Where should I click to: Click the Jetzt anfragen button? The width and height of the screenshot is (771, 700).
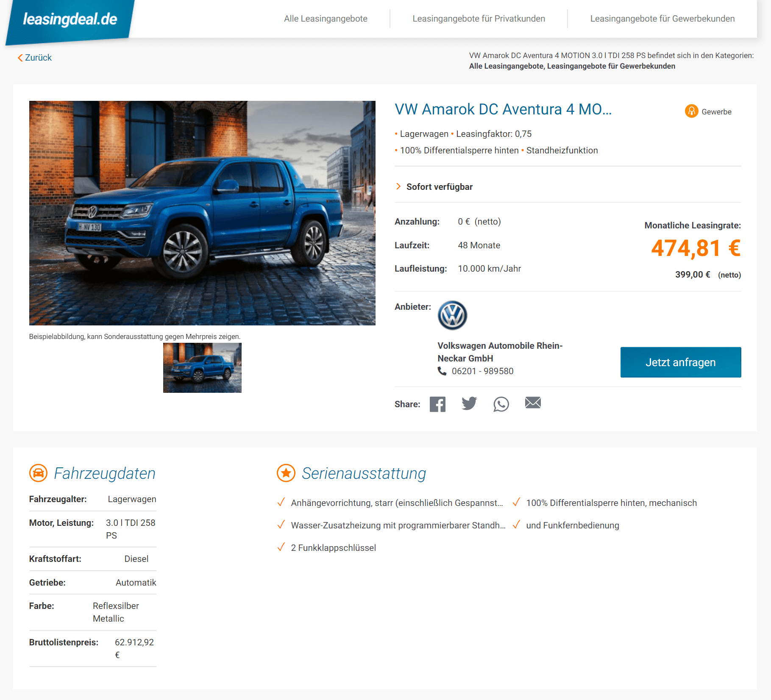click(681, 362)
